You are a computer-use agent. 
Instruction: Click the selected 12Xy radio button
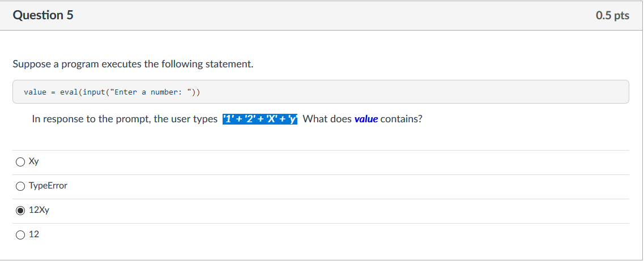click(20, 211)
